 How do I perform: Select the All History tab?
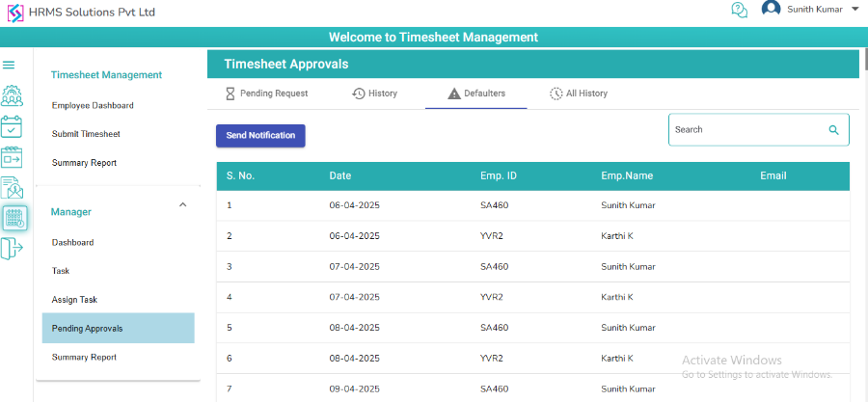click(579, 94)
